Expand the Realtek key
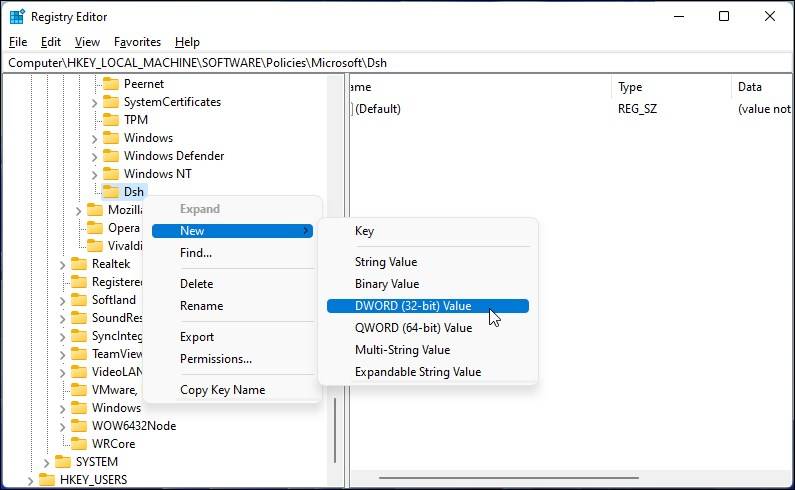Image resolution: width=795 pixels, height=490 pixels. (62, 264)
